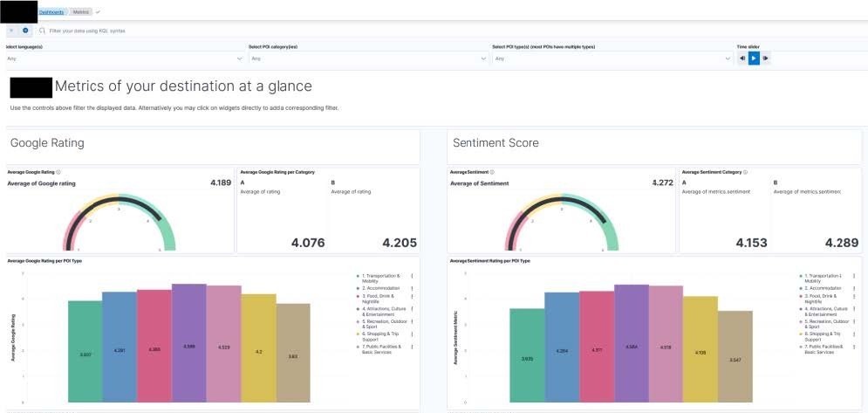This screenshot has width=868, height=413.
Task: Click the blue add filter plus icon
Action: [25, 31]
